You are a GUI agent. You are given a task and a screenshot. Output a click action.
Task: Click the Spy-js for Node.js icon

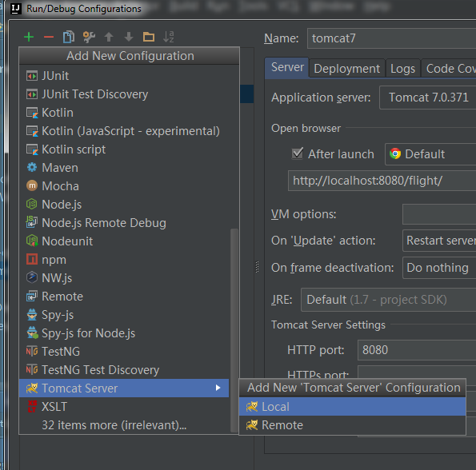point(32,333)
